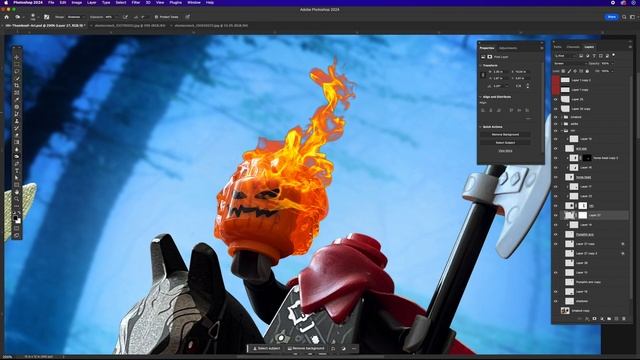Open the layer Opacity dropdown arrow

(613, 64)
